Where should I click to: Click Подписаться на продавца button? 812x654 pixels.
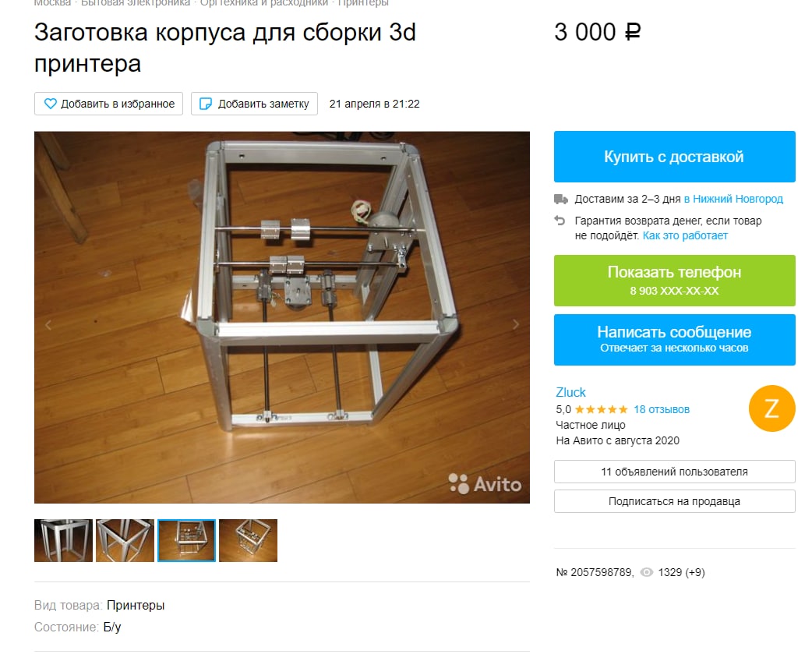(674, 501)
